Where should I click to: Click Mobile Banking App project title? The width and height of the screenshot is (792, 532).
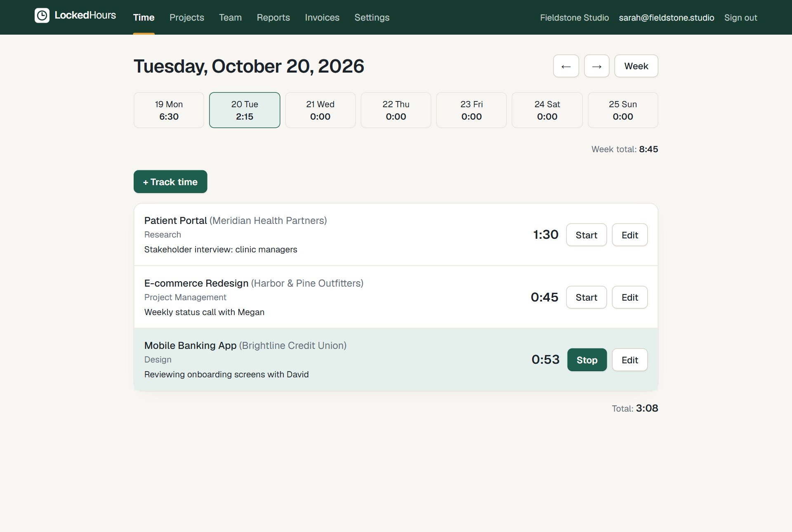[x=190, y=346]
